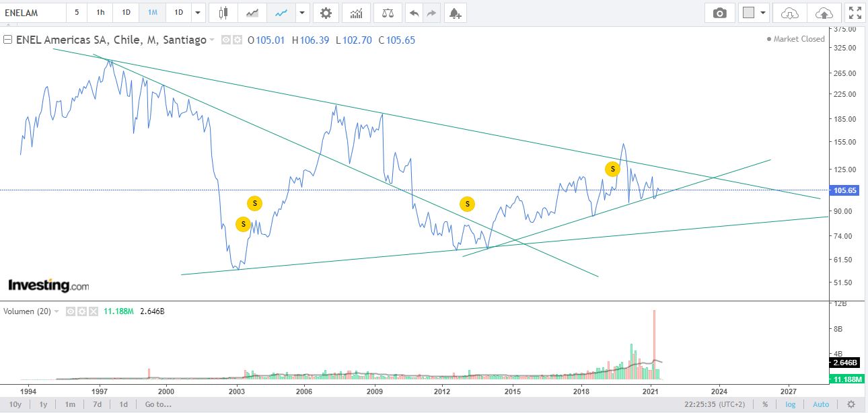The height and width of the screenshot is (413, 868).
Task: Click the low value 102.70
Action: click(x=357, y=40)
